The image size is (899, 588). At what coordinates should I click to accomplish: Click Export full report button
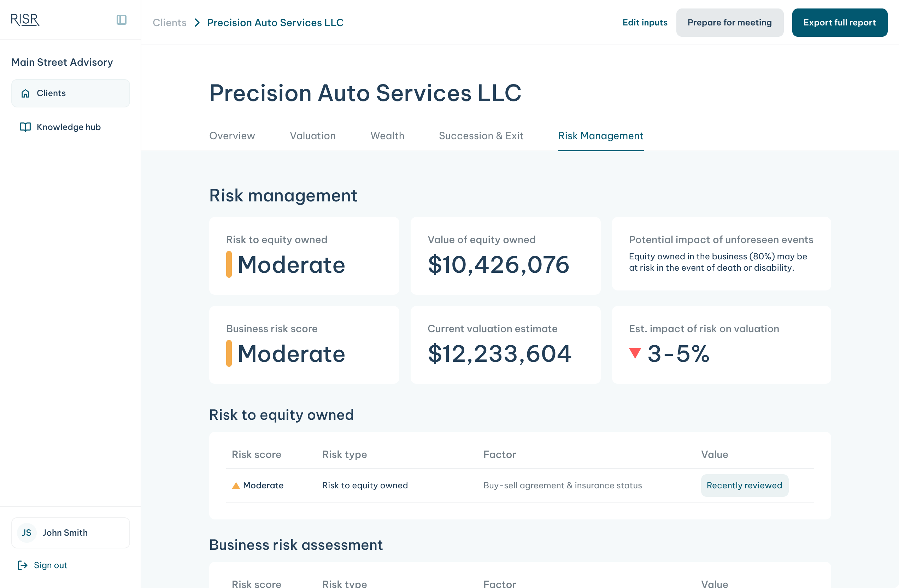(839, 23)
